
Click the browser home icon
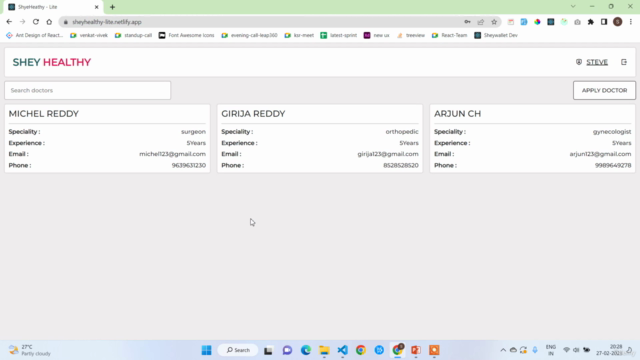coord(49,22)
